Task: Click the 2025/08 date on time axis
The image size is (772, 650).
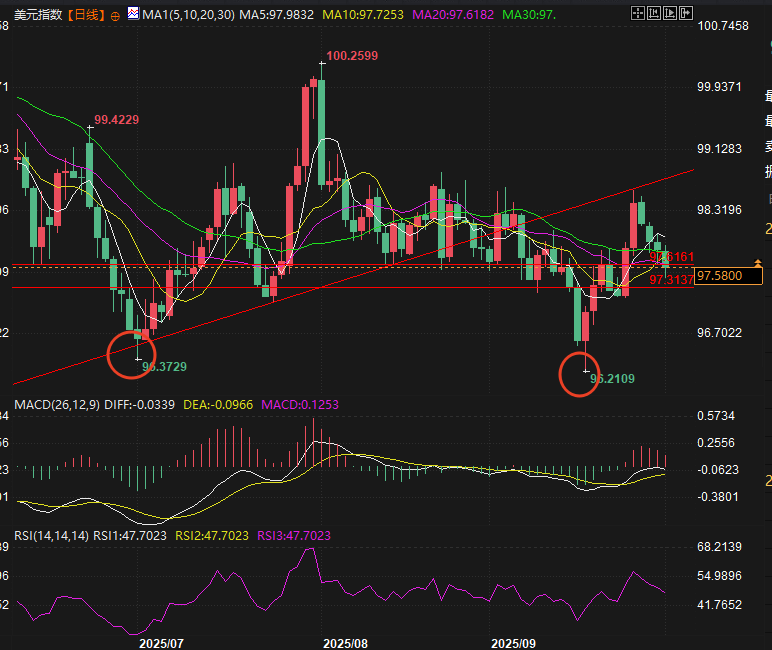Action: pos(346,643)
